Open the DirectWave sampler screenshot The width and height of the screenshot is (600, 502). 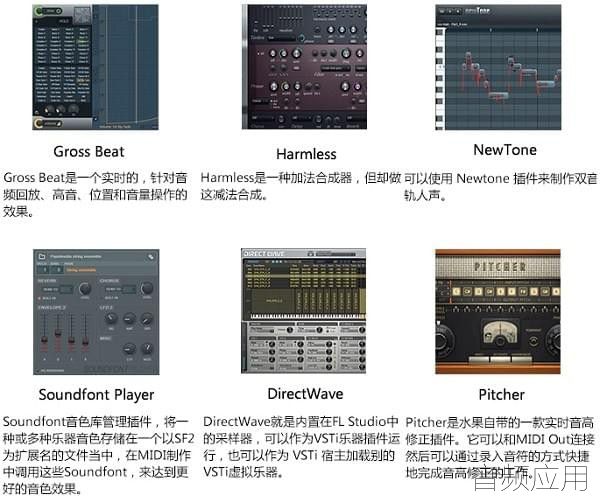(x=303, y=311)
